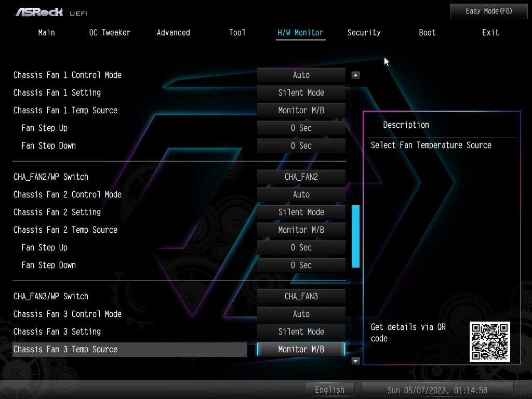Toggle the CHA_FAN3/WP Switch value
532x399 pixels.
(x=301, y=297)
